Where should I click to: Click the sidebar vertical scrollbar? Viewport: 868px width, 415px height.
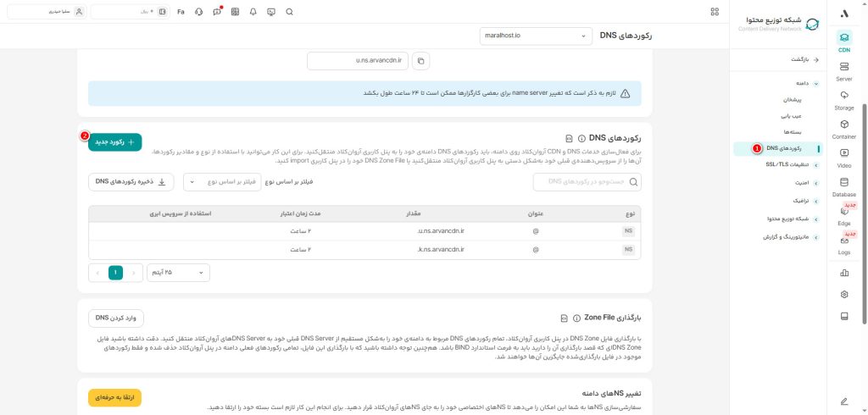[x=865, y=213]
